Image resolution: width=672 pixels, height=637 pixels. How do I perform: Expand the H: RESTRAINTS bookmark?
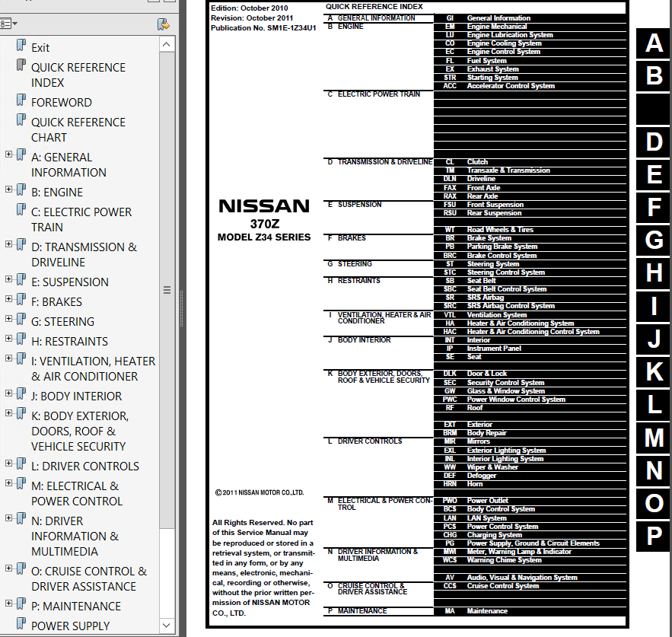point(8,338)
